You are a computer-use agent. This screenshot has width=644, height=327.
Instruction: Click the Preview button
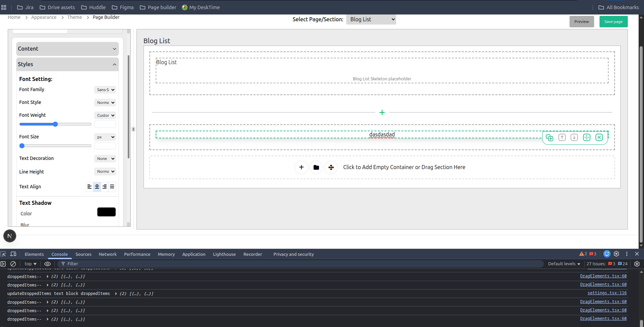pyautogui.click(x=582, y=22)
